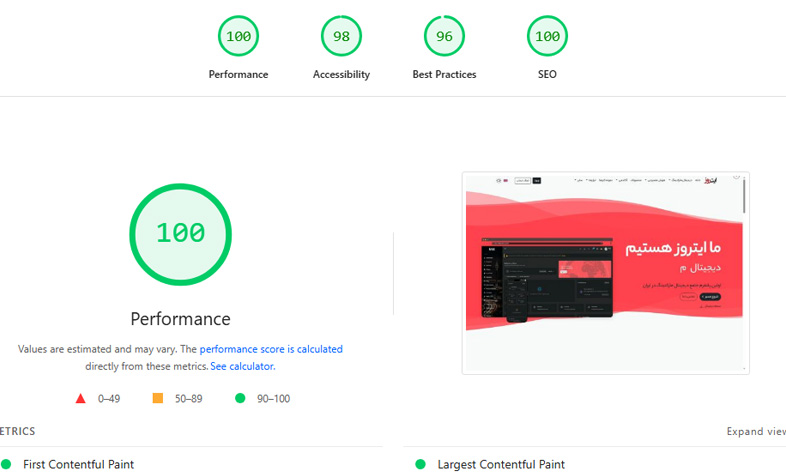The image size is (786, 473).
Task: Click the SEO 100 score gauge
Action: point(547,37)
